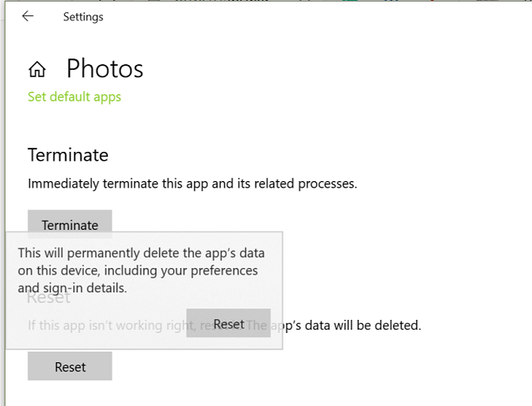
Task: Click the Settings window title text
Action: click(x=83, y=16)
